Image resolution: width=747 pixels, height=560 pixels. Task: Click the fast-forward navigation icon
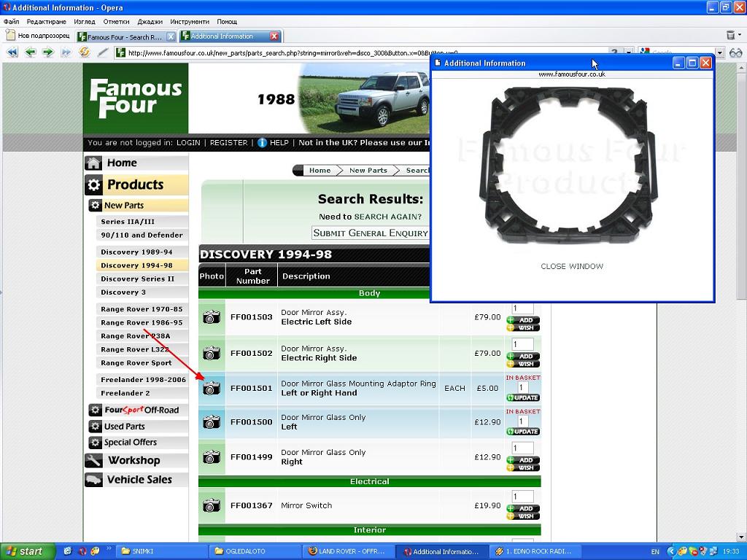(66, 52)
